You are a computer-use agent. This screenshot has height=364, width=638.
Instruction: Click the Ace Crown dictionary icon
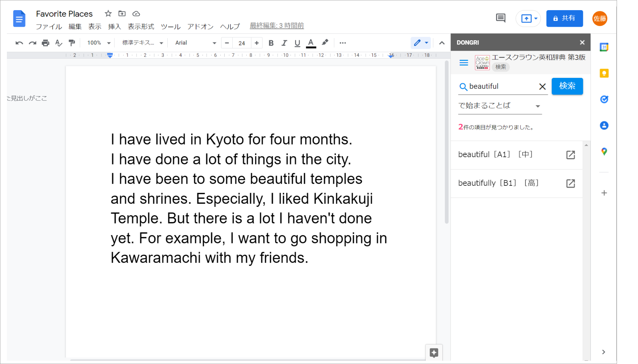tap(482, 63)
